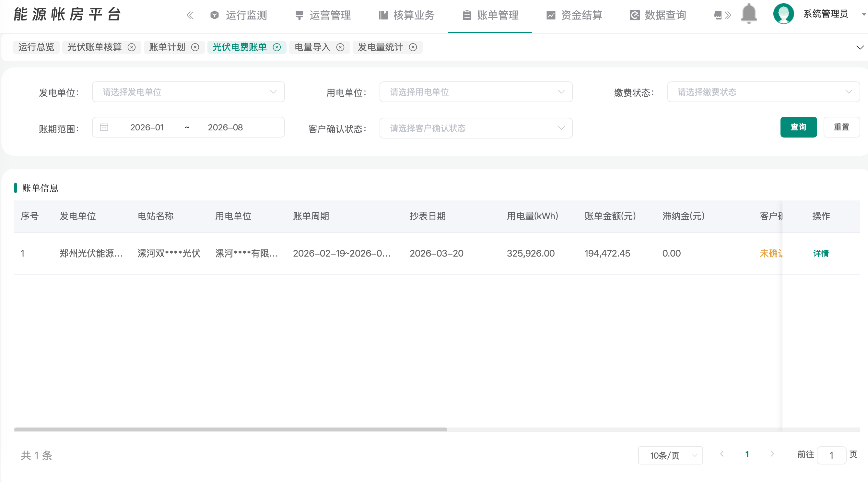Viewport: 868px width, 482px height.
Task: Click the 资金结算 chart icon
Action: tap(551, 15)
